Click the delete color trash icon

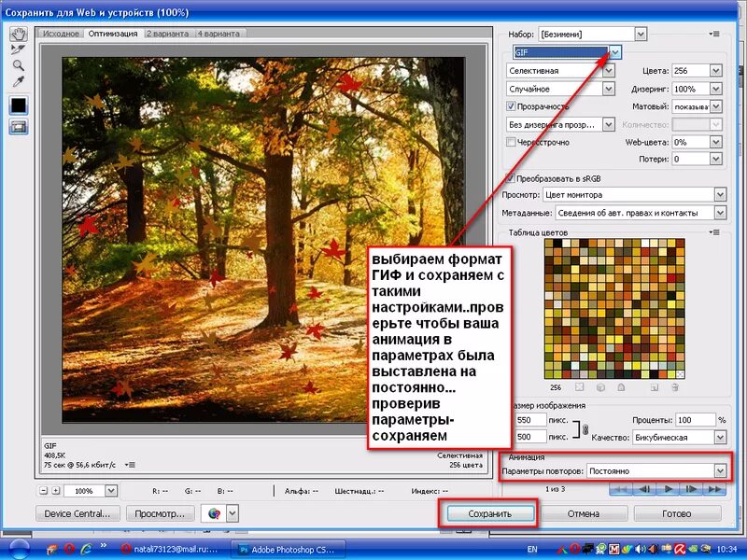[674, 387]
